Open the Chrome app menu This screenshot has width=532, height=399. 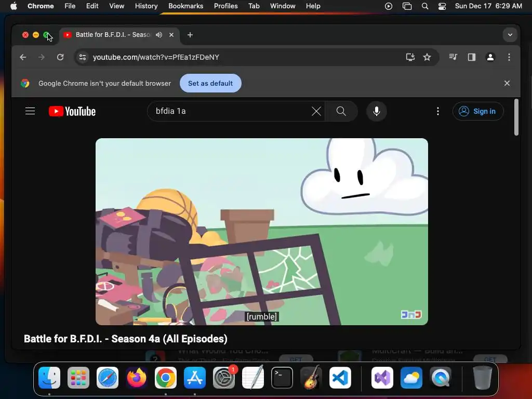[41, 6]
